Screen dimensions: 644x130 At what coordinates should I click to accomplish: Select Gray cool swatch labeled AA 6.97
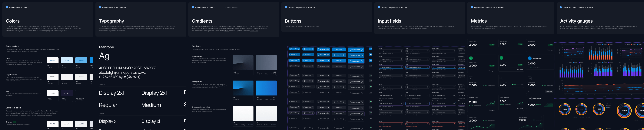tap(67, 124)
